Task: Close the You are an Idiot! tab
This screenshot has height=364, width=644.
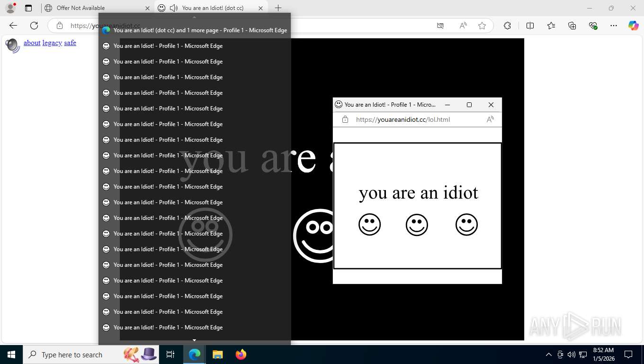Action: [x=260, y=8]
